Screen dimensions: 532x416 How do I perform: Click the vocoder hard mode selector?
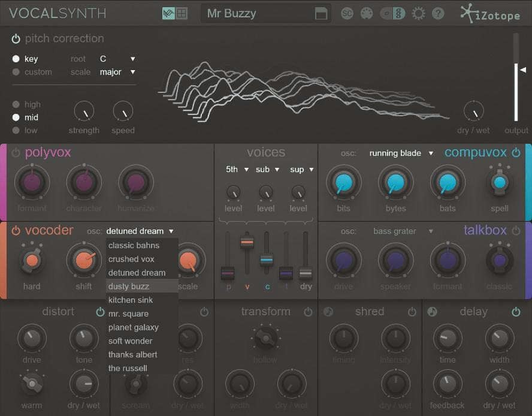click(32, 261)
